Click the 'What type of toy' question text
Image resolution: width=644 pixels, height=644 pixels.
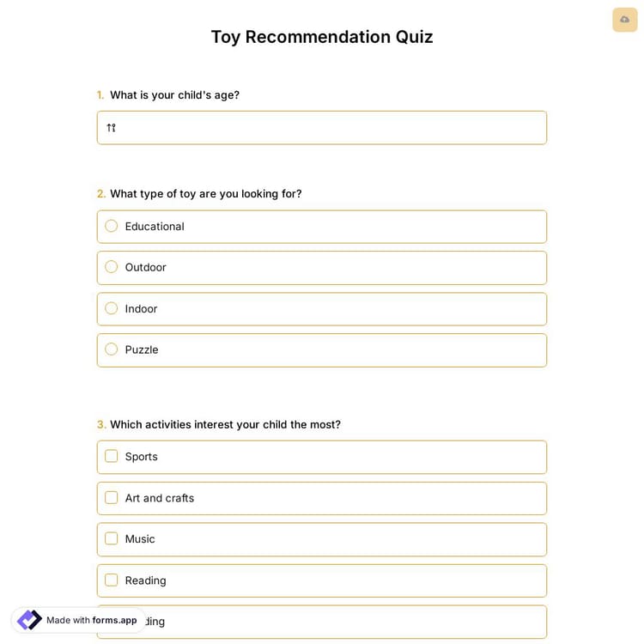[205, 194]
